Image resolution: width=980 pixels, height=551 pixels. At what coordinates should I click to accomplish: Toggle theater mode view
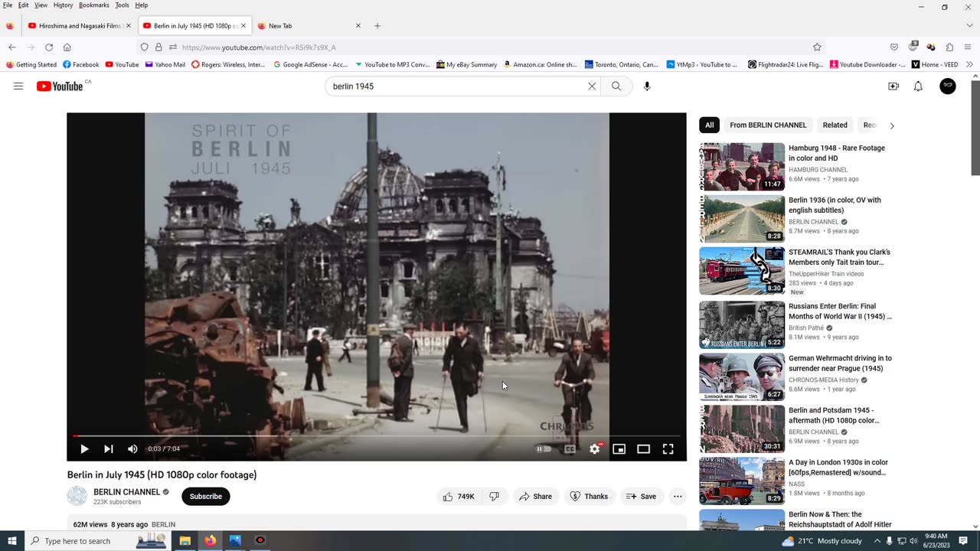coord(644,449)
